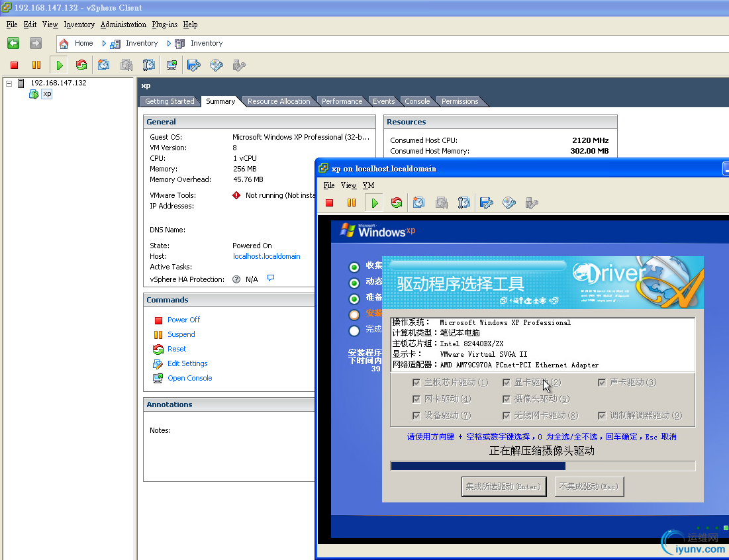
Task: Switch to the Performance tab
Action: click(x=342, y=101)
